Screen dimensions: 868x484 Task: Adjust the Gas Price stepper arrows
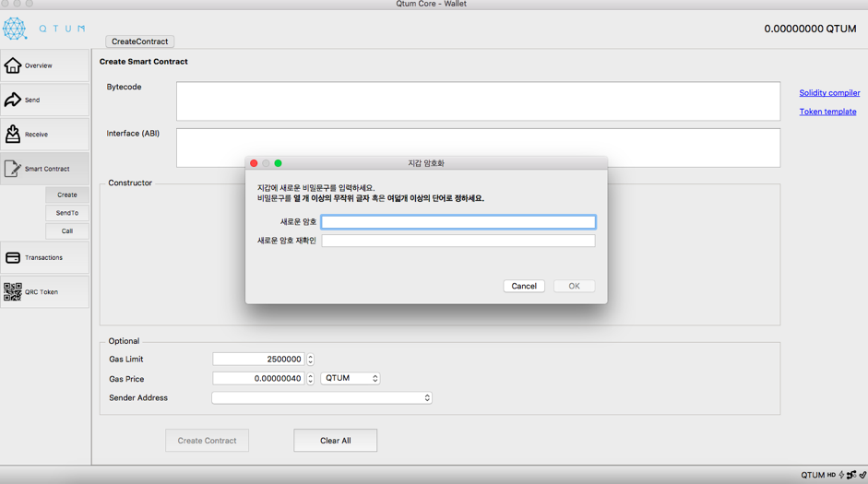coord(311,378)
